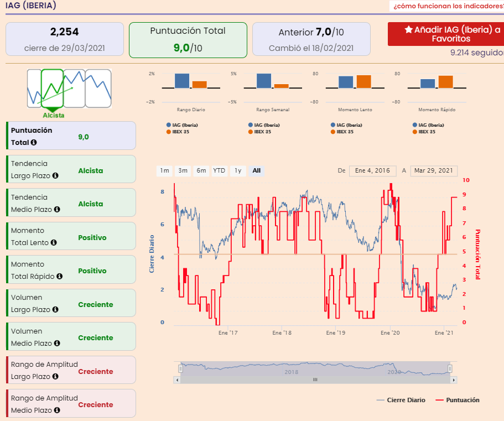Click the 2,254 closing price card
The image size is (504, 421).
pyautogui.click(x=65, y=39)
